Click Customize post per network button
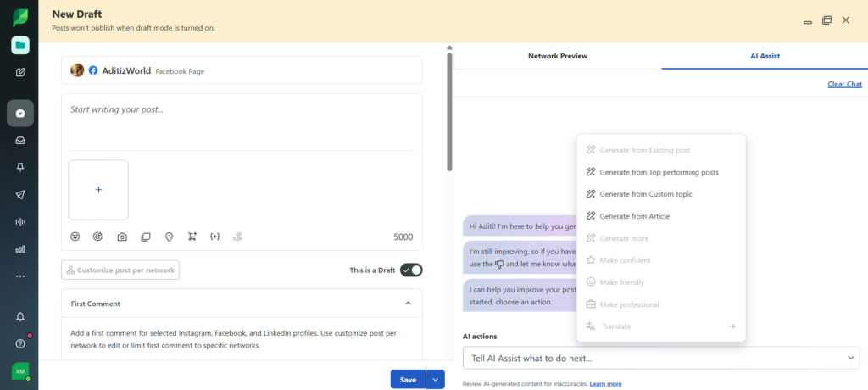 point(120,270)
